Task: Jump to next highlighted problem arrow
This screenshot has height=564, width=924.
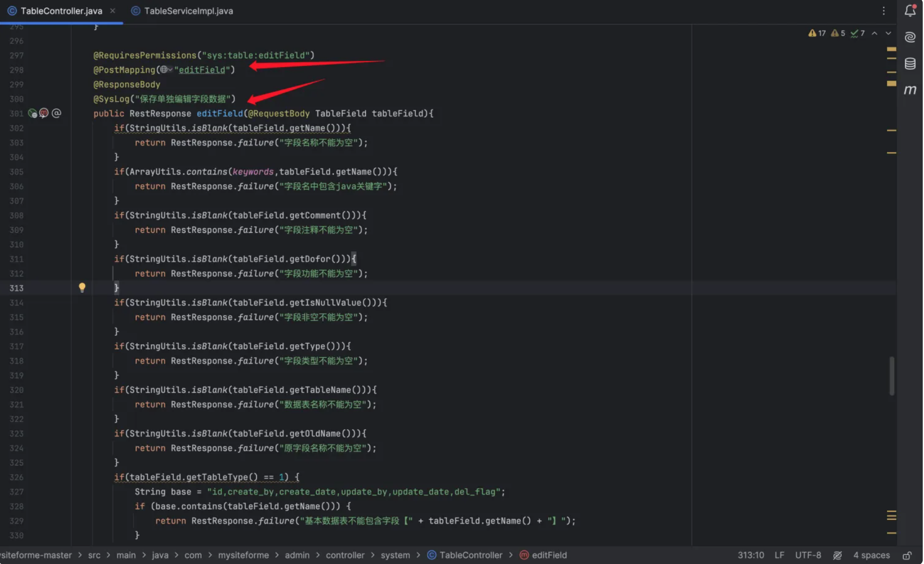Action: click(888, 33)
